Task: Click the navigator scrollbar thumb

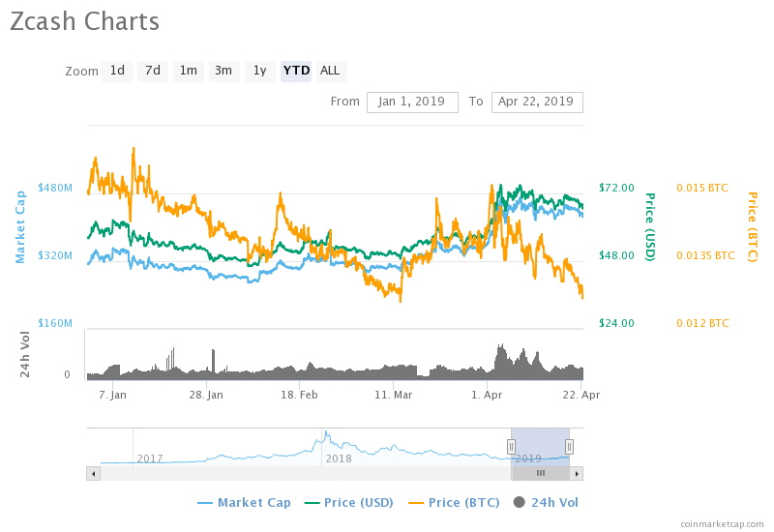Action: 541,474
